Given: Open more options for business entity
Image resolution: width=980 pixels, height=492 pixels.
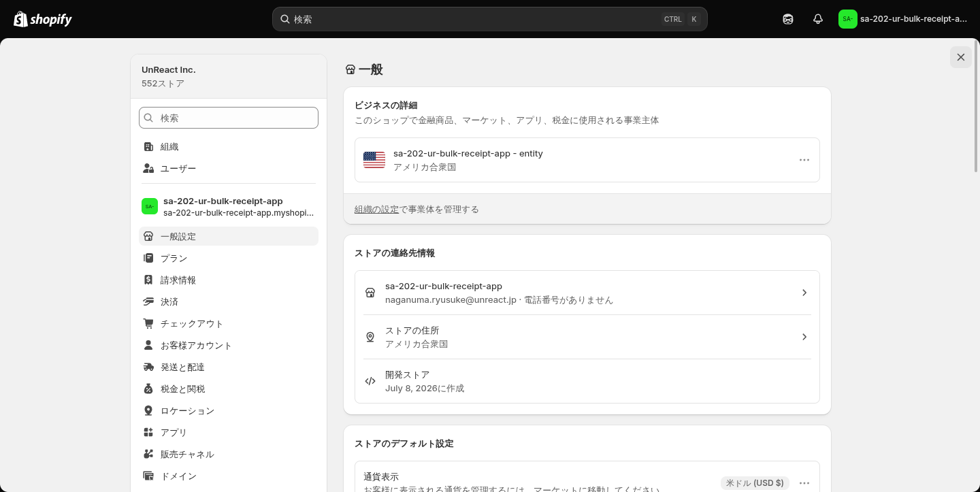Looking at the screenshot, I should click(804, 160).
